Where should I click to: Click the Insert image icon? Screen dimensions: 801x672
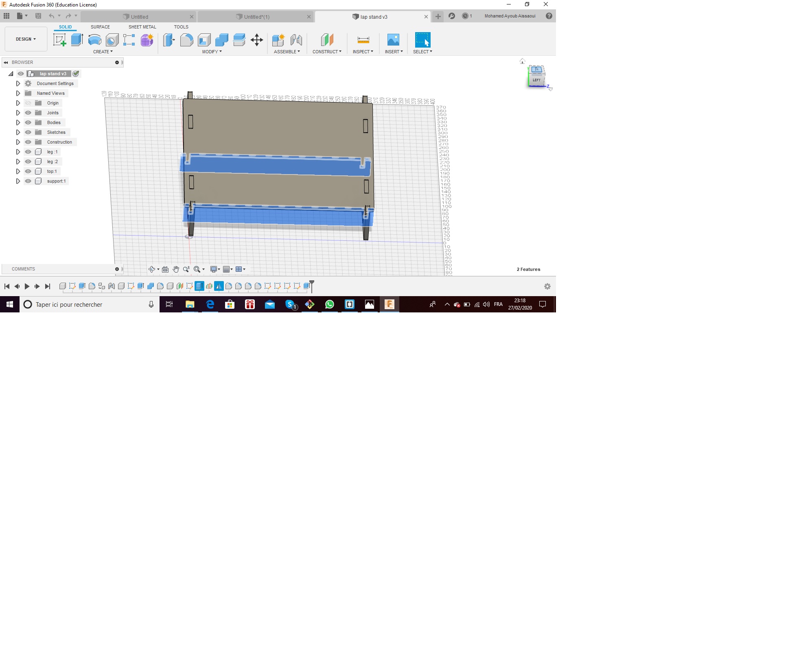393,40
